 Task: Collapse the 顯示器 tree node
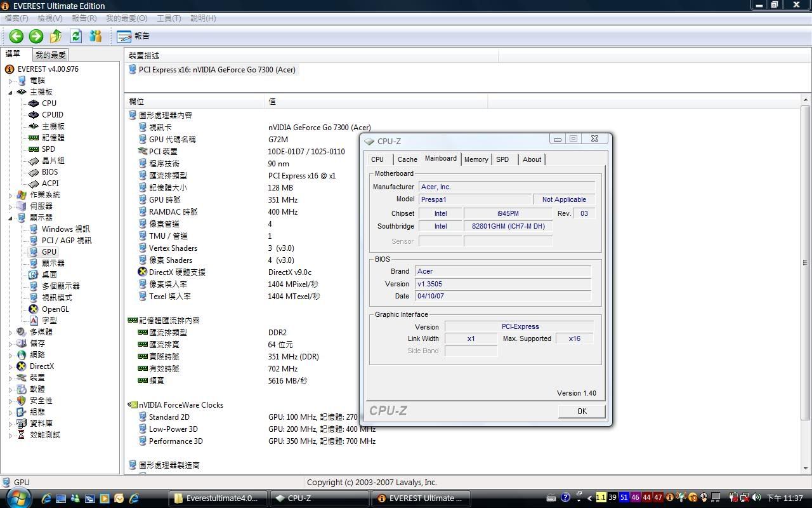[x=11, y=218]
